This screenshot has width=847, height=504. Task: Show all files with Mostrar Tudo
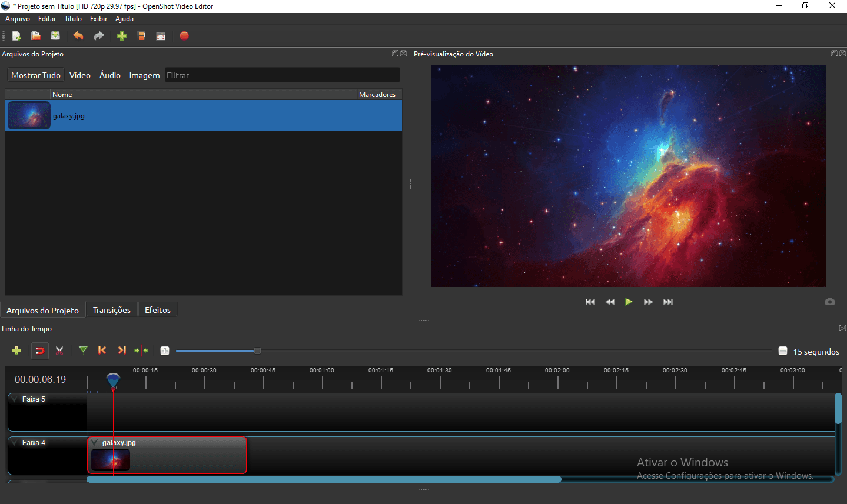click(x=36, y=75)
